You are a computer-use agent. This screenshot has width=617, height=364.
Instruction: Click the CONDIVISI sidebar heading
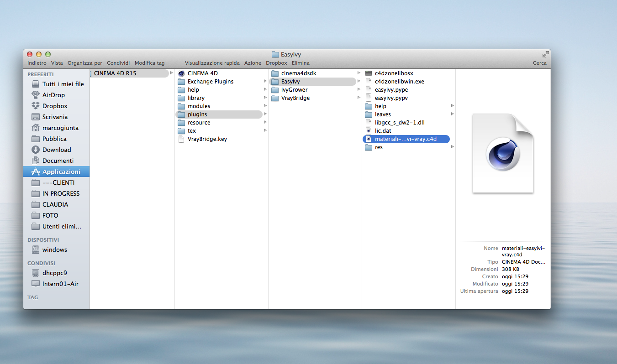point(41,263)
